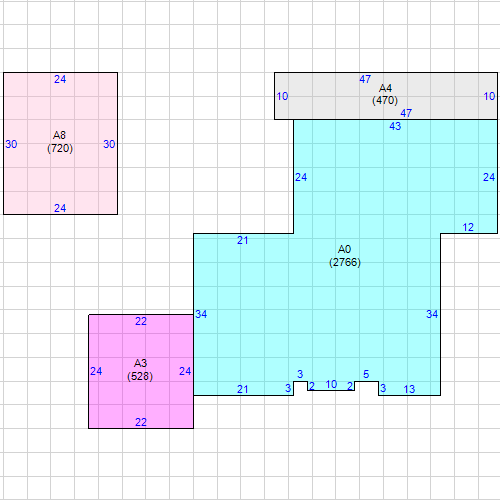The width and height of the screenshot is (500, 500).
Task: Select the 30 dimension on A8's left side
Action: click(x=11, y=144)
